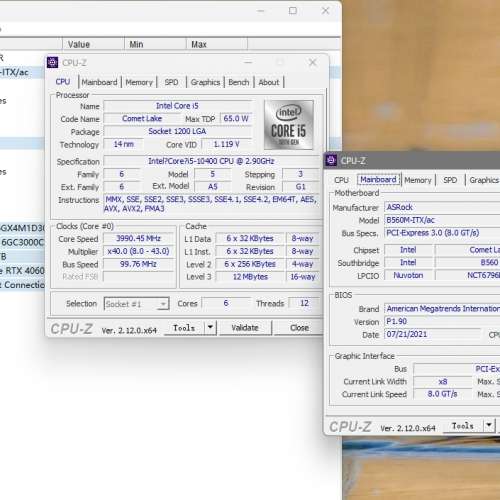Open the About tab
Viewport: 500px width, 500px height.
(269, 82)
